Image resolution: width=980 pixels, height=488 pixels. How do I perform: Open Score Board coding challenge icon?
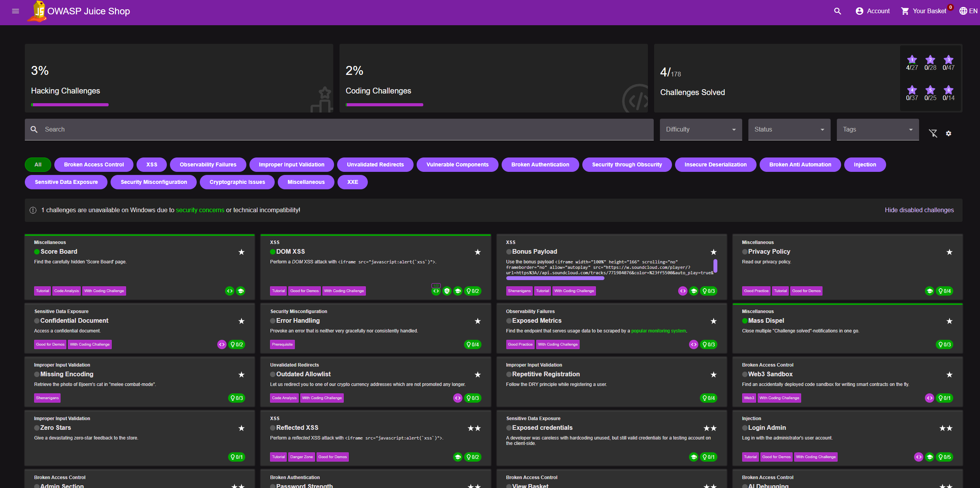point(230,291)
